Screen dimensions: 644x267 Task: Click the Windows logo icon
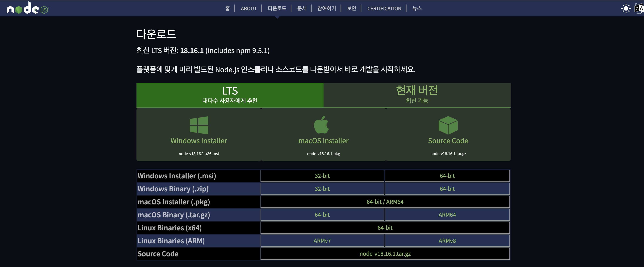(x=199, y=125)
